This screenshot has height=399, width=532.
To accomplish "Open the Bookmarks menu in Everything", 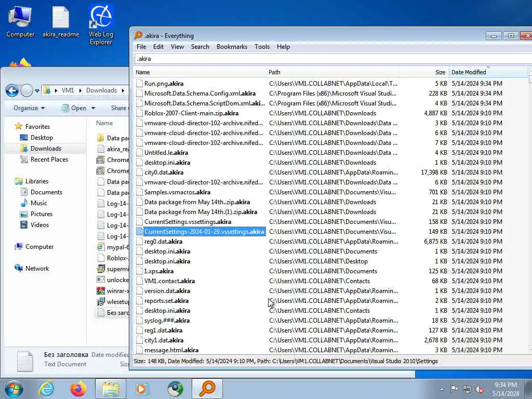I will point(232,47).
